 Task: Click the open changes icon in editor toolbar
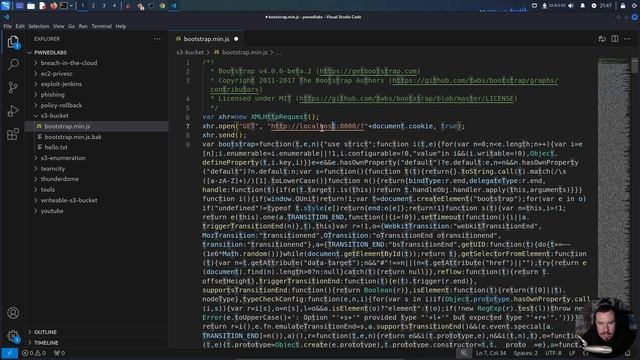602,39
